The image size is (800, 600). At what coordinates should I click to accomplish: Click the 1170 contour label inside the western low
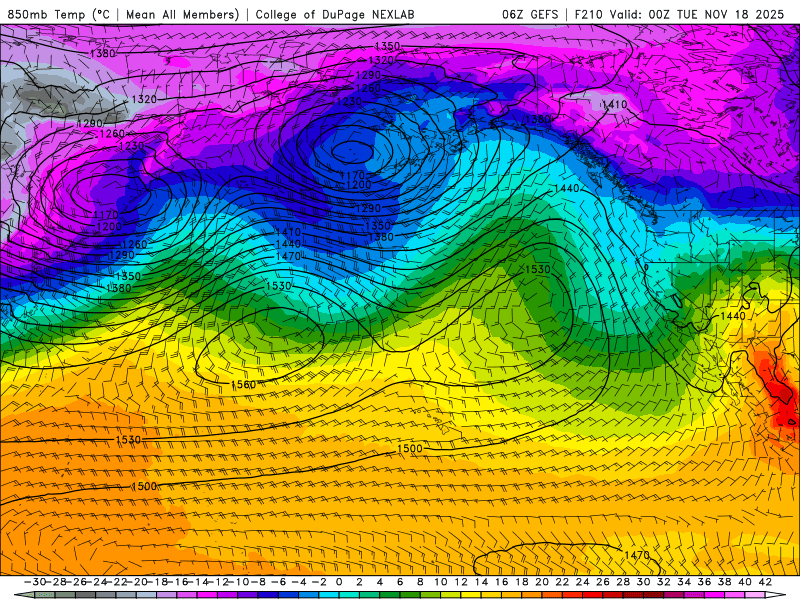106,215
